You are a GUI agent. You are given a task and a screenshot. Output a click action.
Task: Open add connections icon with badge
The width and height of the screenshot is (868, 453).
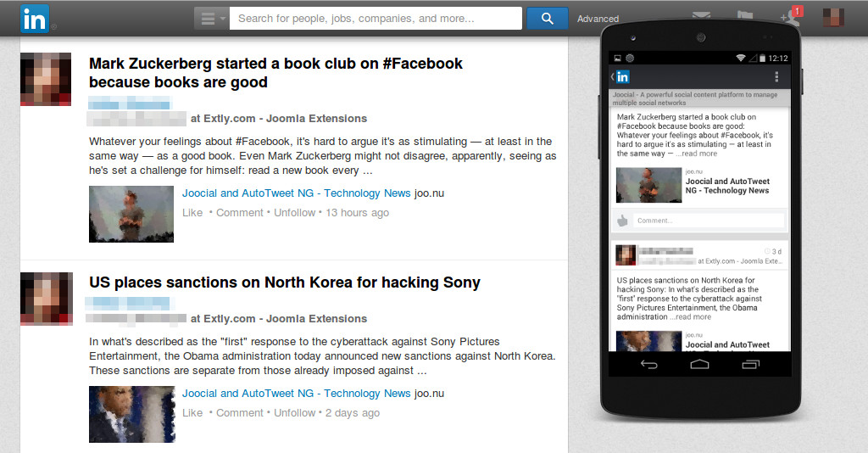coord(791,16)
